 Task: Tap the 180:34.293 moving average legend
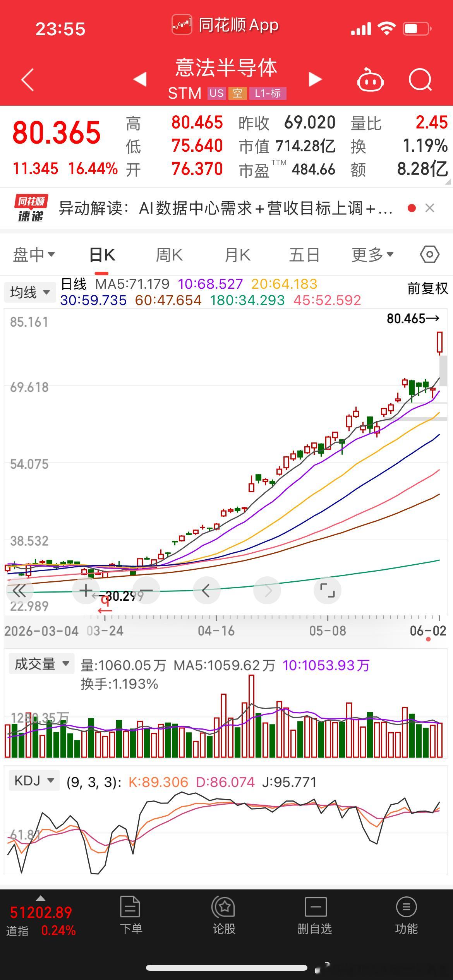pos(247,300)
